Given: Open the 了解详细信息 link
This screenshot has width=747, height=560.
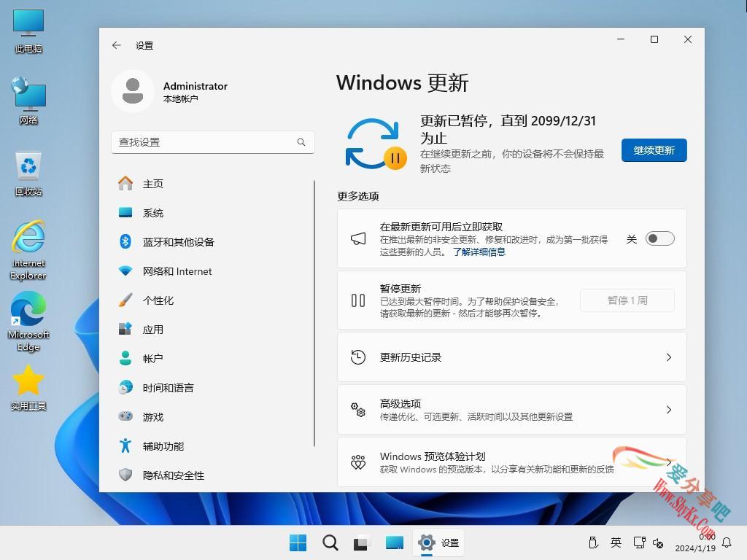Looking at the screenshot, I should tap(479, 252).
